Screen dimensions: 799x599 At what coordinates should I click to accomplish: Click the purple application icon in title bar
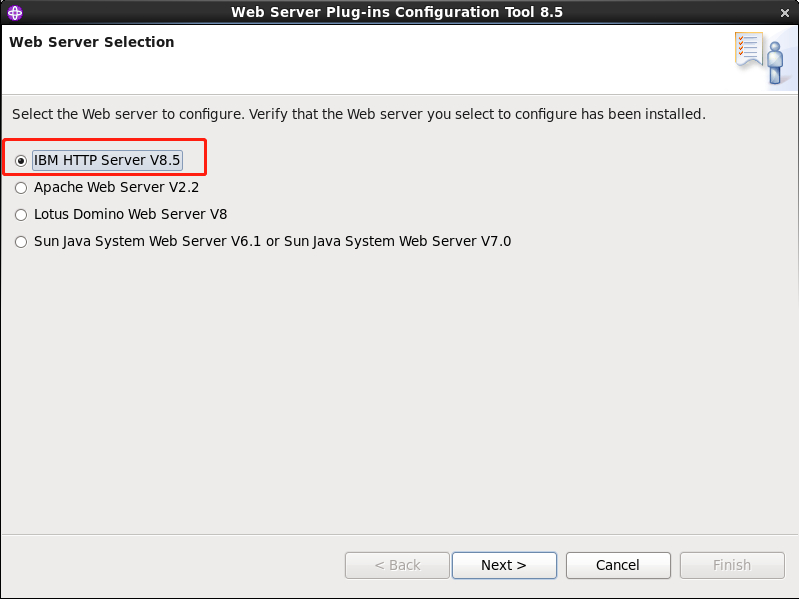tap(15, 12)
